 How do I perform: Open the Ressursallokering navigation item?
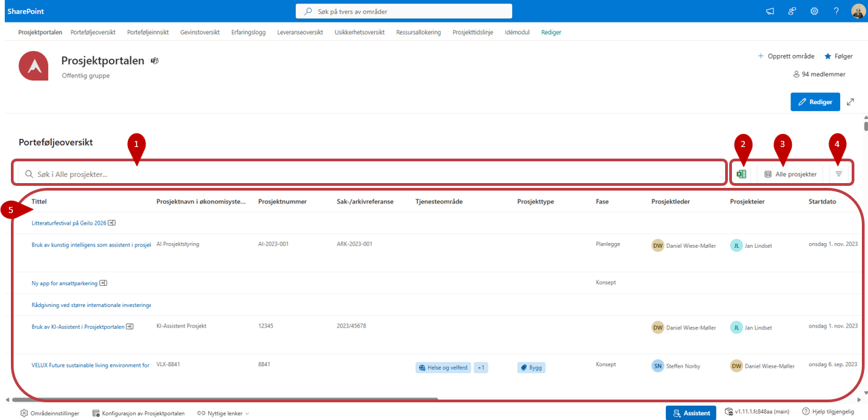point(418,32)
